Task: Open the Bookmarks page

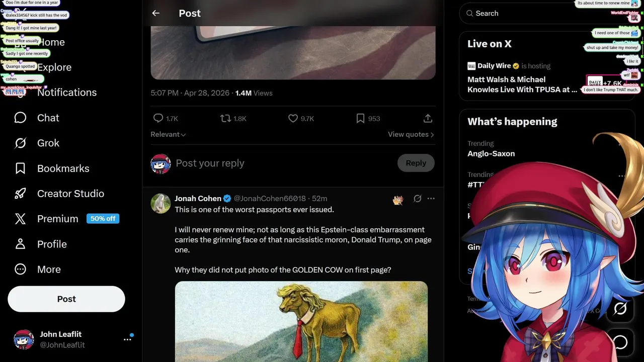Action: click(21, 168)
